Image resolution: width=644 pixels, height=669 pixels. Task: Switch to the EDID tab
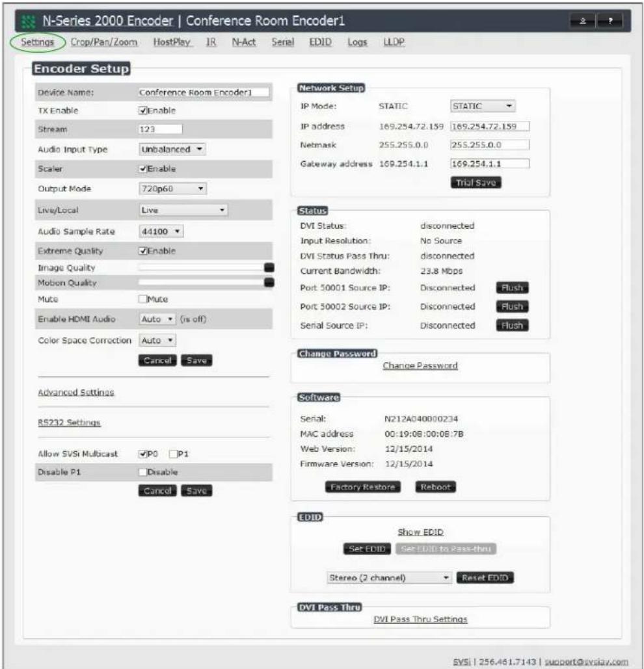[320, 42]
